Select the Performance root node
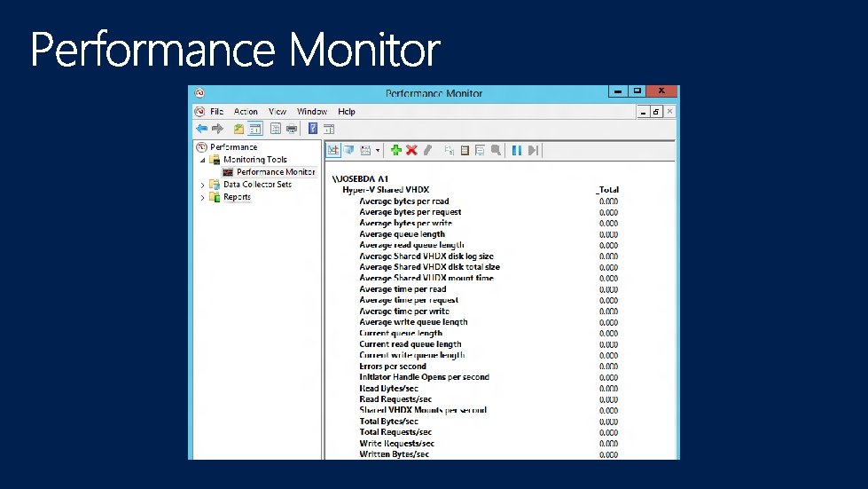This screenshot has width=868, height=489. 233,146
